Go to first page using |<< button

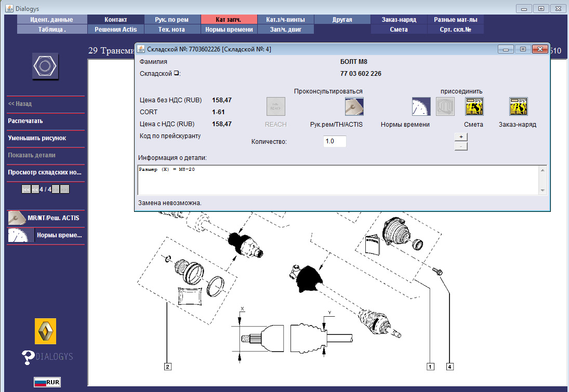25,190
